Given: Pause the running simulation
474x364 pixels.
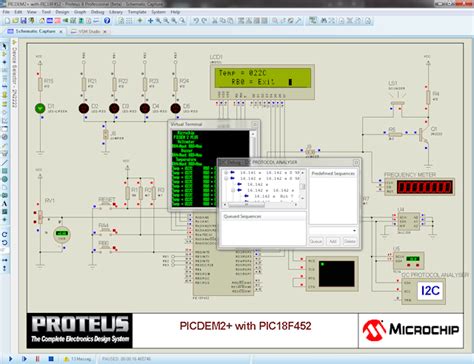Looking at the screenshot, I should (37, 359).
